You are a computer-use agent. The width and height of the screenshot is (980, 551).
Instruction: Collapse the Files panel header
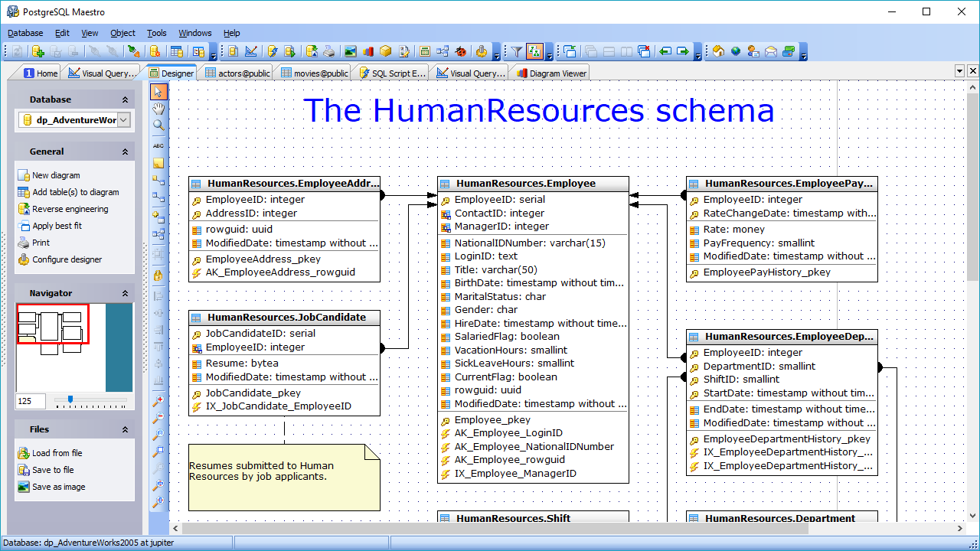pyautogui.click(x=126, y=429)
